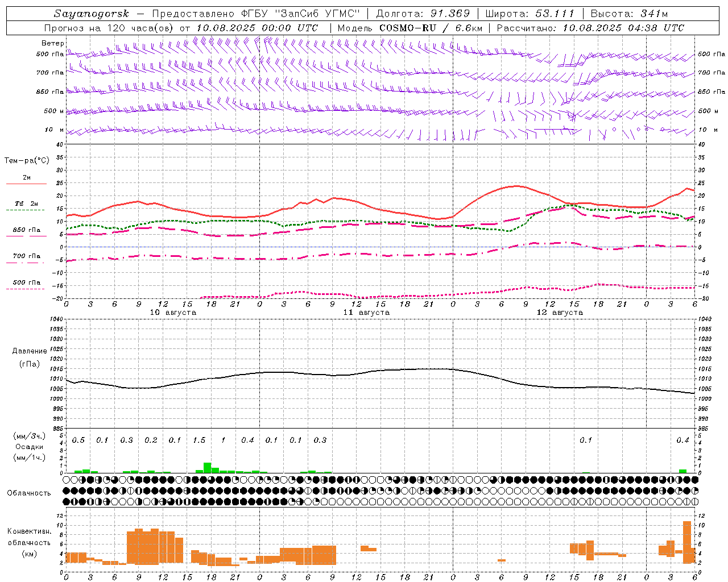Click the 500 м wind level label on left
Image resolution: width=728 pixels, height=582 pixels.
click(54, 111)
